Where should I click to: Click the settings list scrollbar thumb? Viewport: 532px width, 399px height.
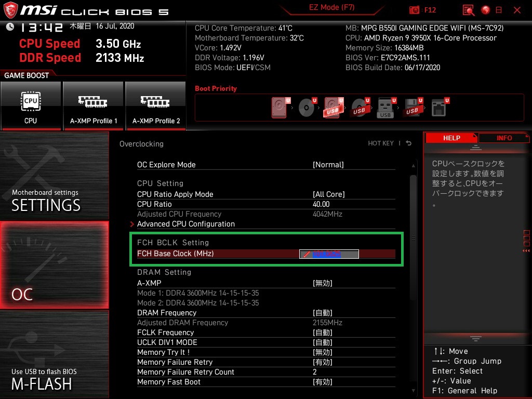point(413,237)
